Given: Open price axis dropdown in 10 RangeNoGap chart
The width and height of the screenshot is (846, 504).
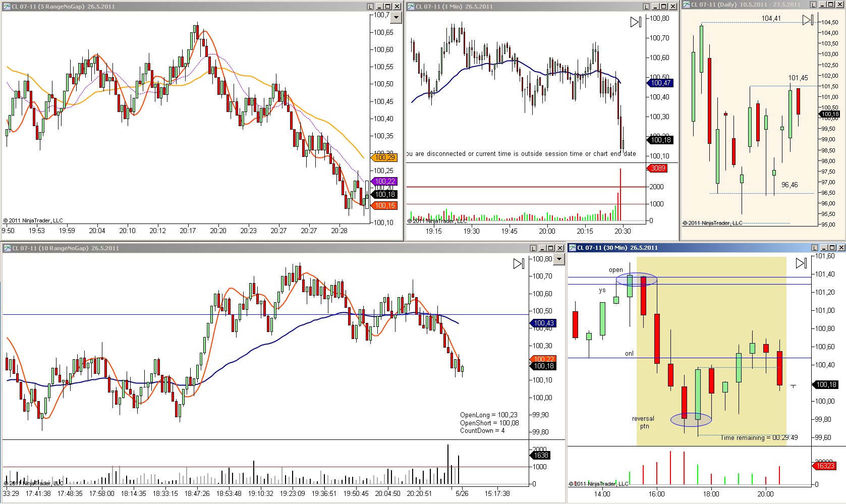Looking at the screenshot, I should 559,259.
